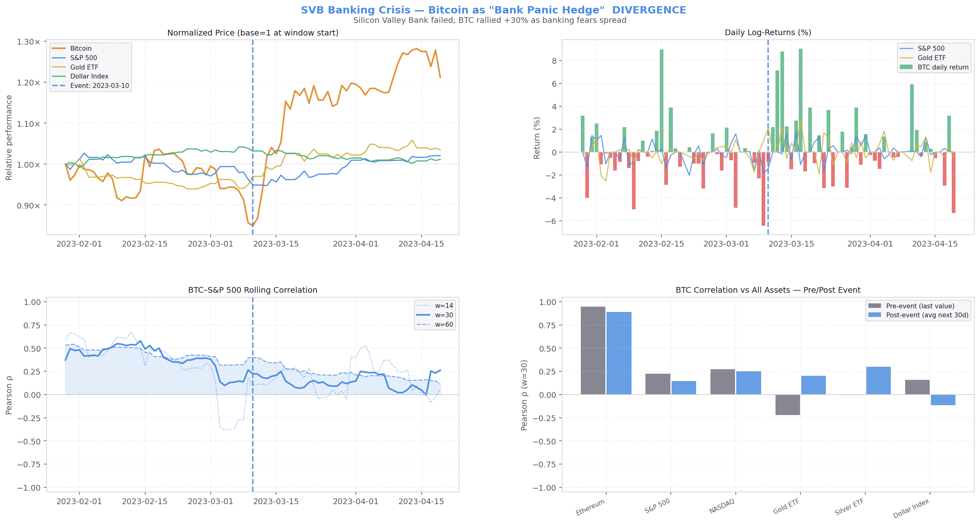Click "2023-04-01" on the Daily Log-Returns x-axis
The width and height of the screenshot is (980, 525).
pos(870,244)
